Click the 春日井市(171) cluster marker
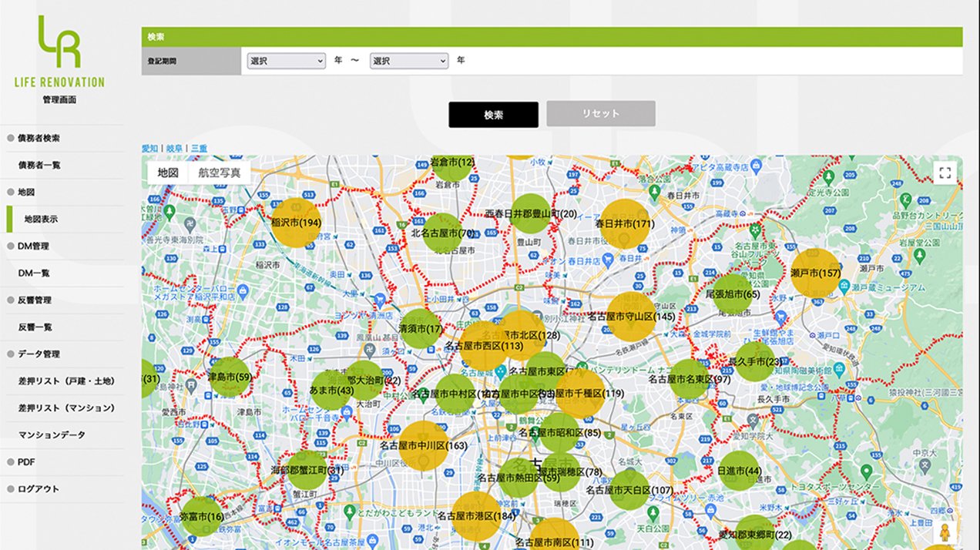 624,223
